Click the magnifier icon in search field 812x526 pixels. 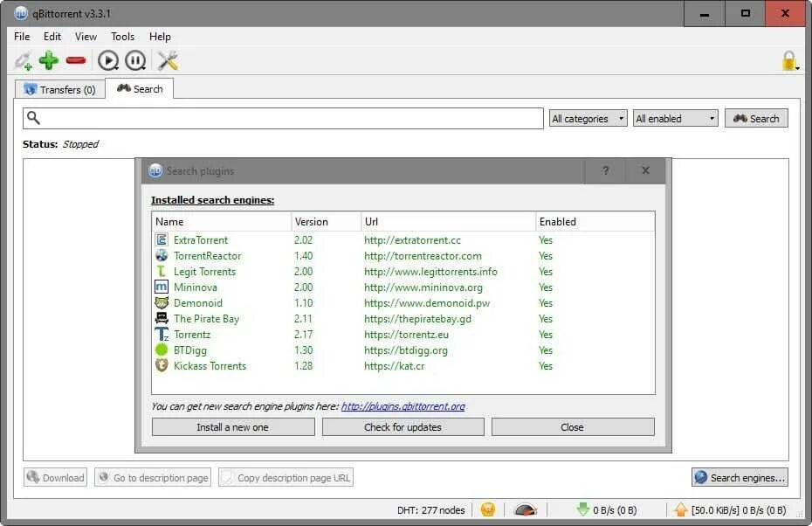tap(33, 118)
